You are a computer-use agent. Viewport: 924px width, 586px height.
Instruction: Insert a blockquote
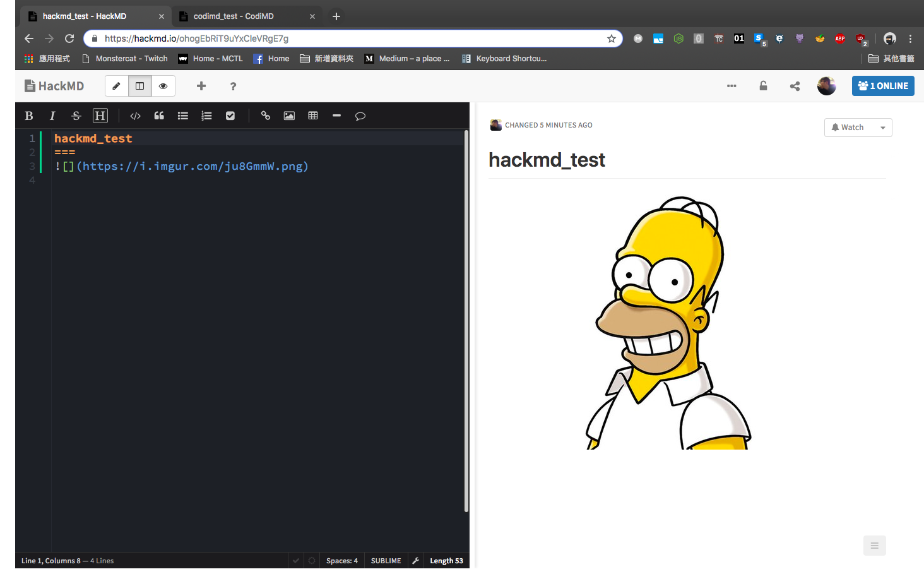(159, 116)
